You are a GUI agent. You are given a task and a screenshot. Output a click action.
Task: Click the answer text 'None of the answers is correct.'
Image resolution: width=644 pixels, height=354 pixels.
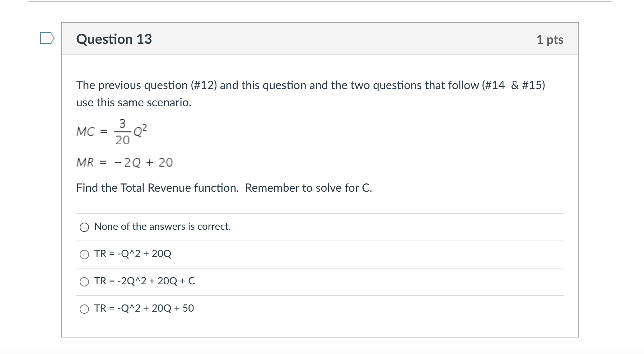(x=163, y=227)
